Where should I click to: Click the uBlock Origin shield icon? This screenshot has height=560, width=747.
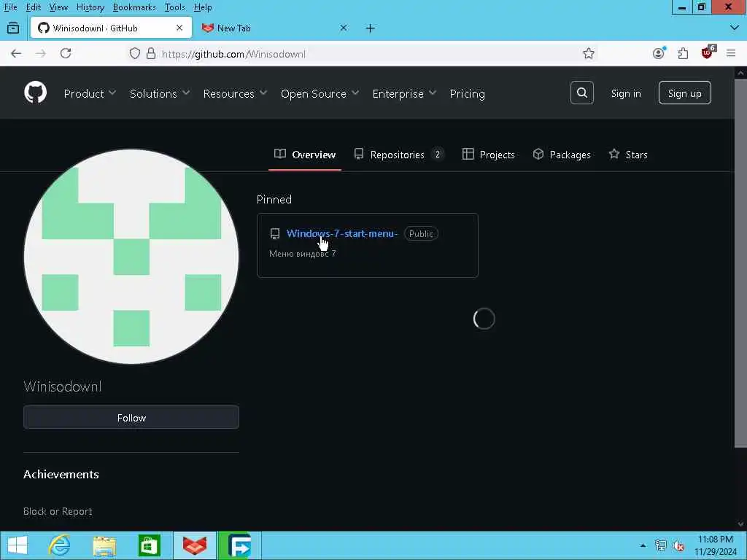coord(708,52)
